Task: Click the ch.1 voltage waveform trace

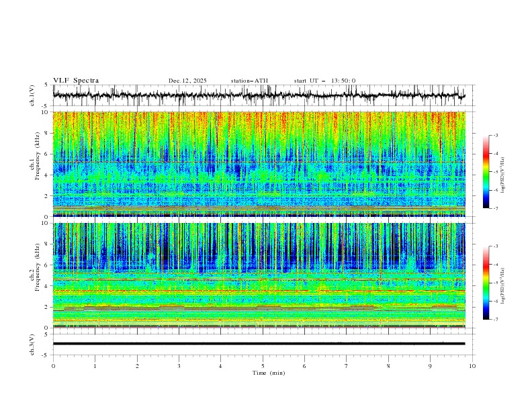Action: [x=259, y=95]
